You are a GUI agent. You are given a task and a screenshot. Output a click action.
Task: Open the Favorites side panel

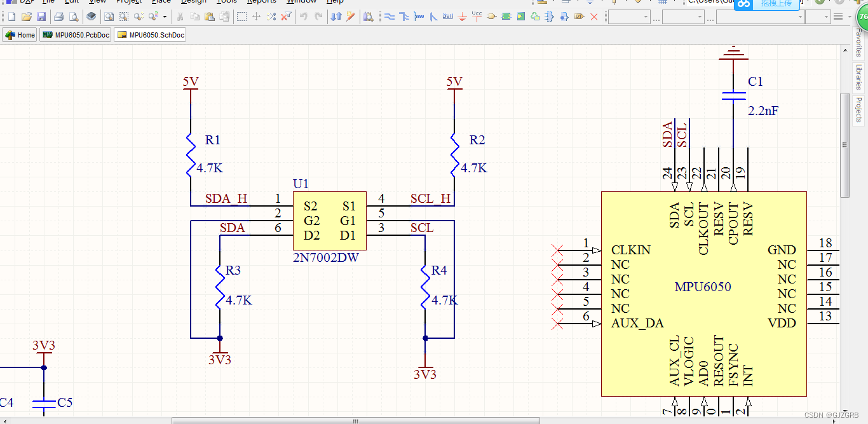click(x=858, y=43)
